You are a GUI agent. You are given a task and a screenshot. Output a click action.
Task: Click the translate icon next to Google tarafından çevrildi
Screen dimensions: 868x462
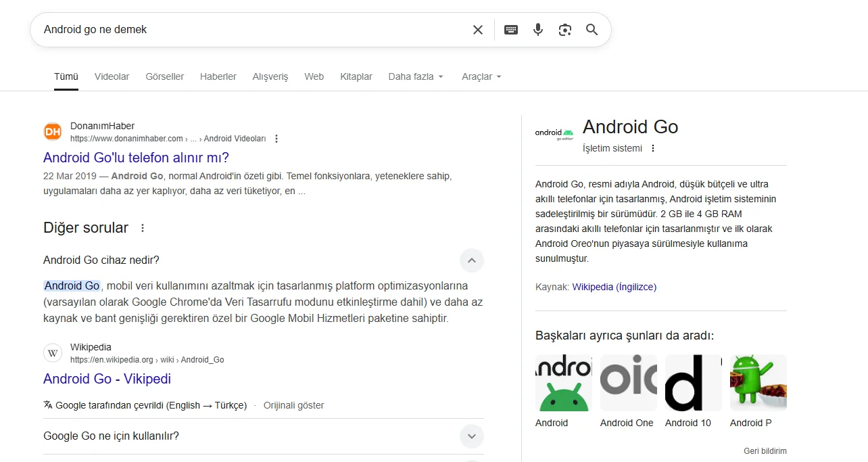coord(48,405)
